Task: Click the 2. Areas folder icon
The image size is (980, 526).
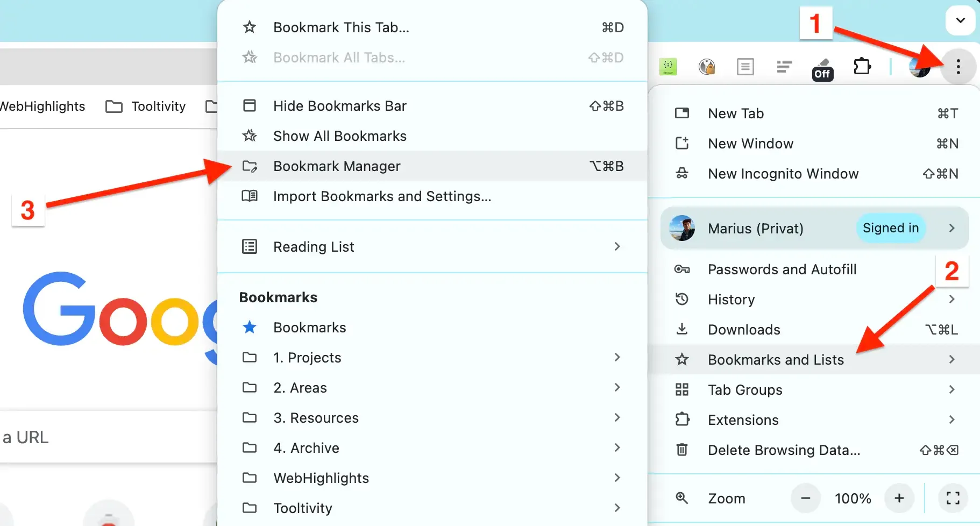Action: 250,387
